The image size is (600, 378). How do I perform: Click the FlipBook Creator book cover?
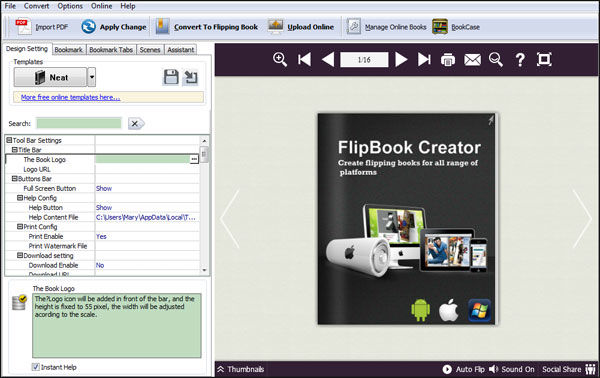click(x=407, y=219)
